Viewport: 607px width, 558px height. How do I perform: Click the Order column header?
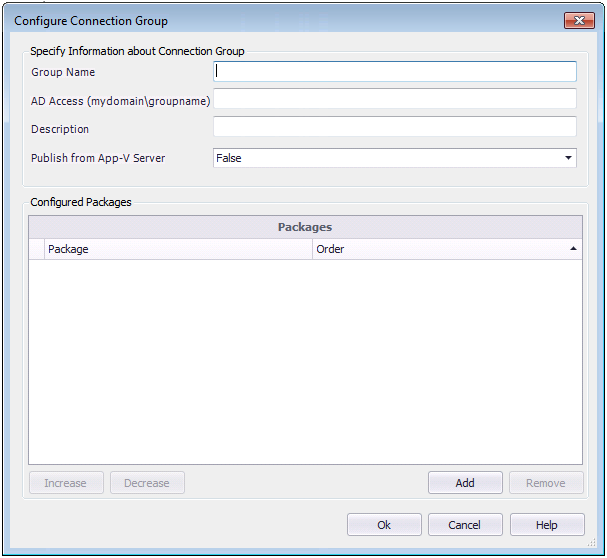[x=440, y=249]
